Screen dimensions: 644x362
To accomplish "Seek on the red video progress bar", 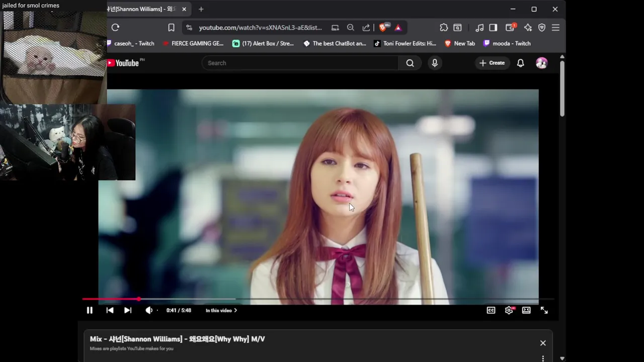I will click(318, 299).
